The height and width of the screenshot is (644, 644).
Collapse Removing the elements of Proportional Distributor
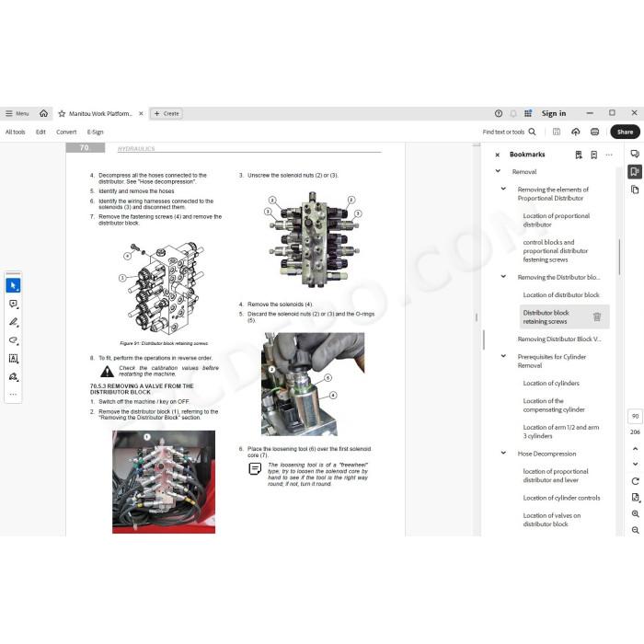click(x=503, y=189)
